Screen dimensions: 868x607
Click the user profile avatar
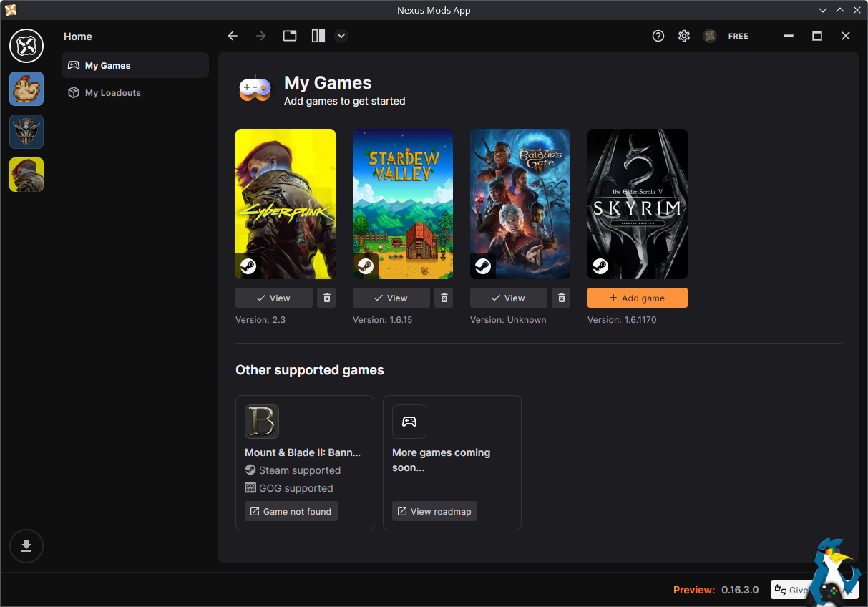click(710, 36)
